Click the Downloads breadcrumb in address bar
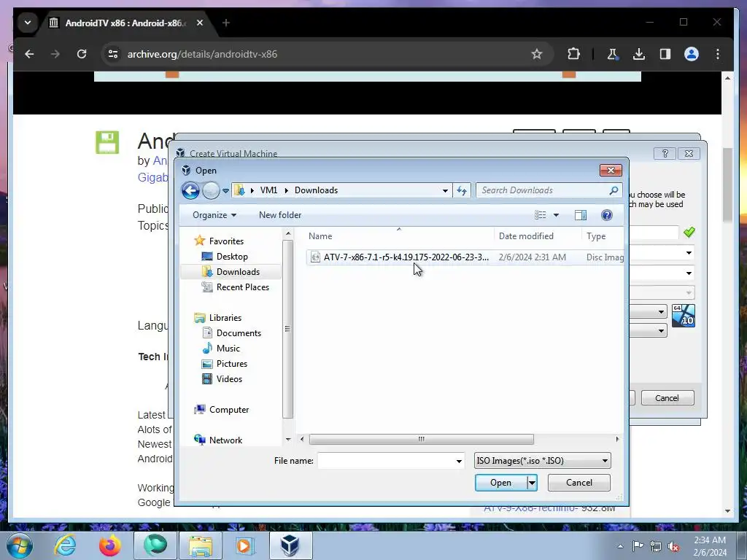747x560 pixels. (x=316, y=190)
